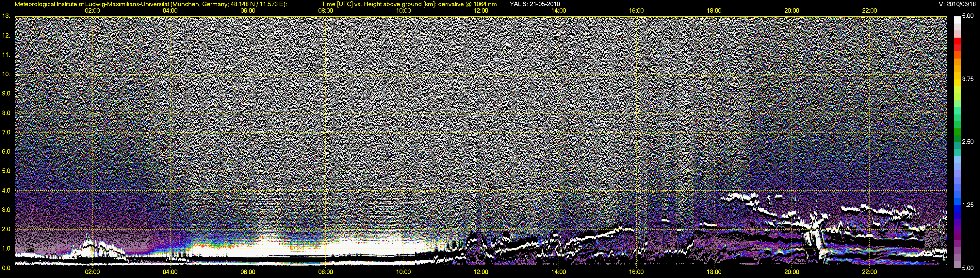Click the 4.0 height axis label
The image size is (980, 278).
[x=6, y=190]
